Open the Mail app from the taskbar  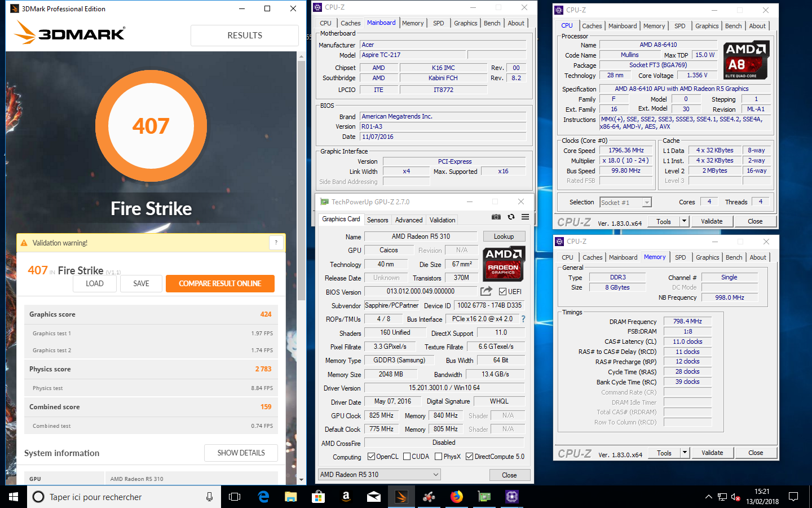[373, 497]
